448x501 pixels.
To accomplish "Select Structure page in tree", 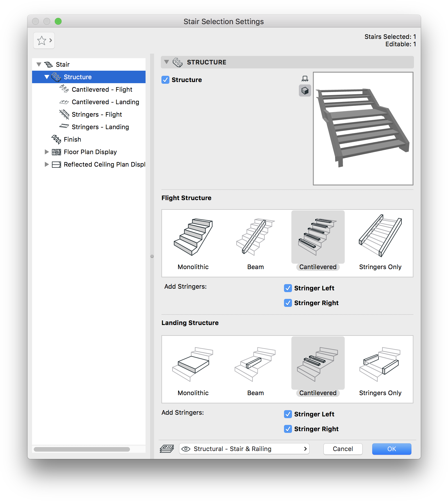I will point(89,77).
